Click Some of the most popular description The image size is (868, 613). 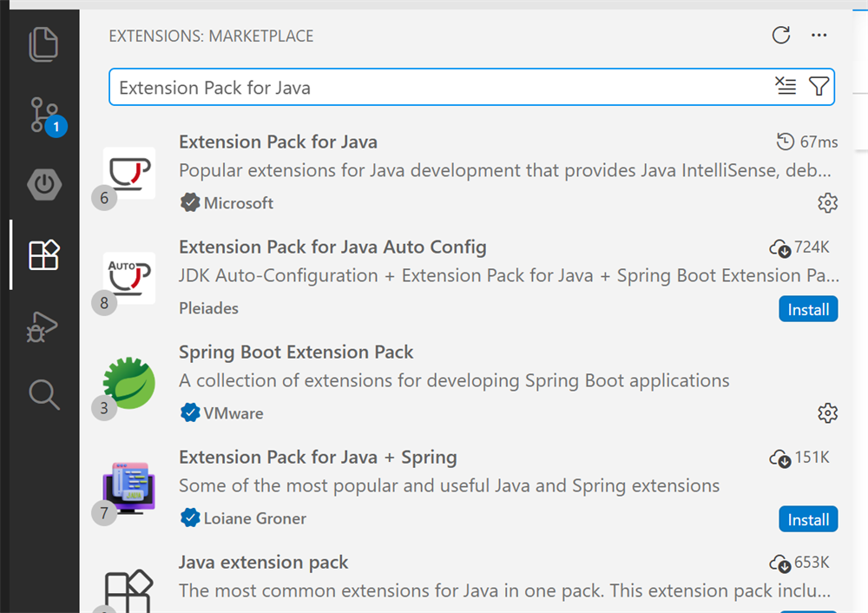(x=449, y=485)
